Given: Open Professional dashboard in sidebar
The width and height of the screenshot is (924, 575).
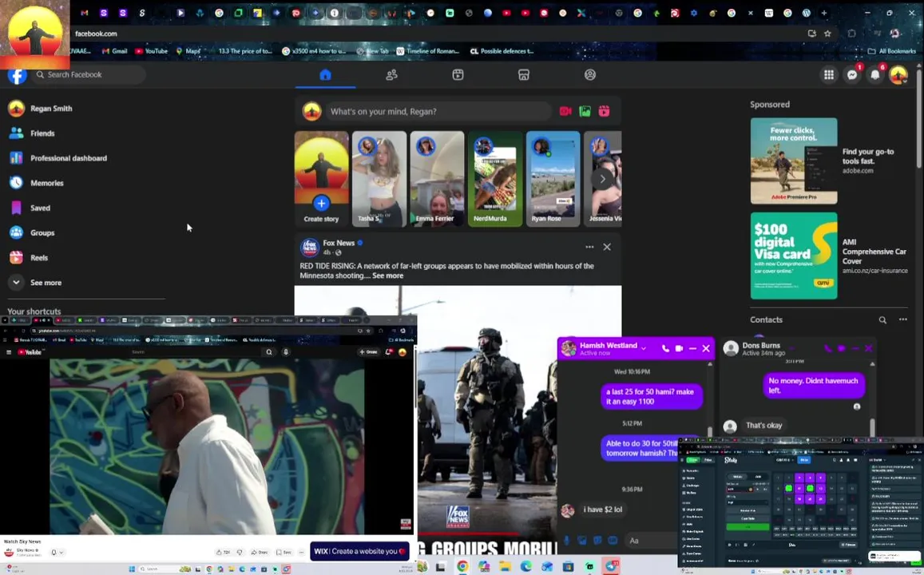Looking at the screenshot, I should 69,158.
